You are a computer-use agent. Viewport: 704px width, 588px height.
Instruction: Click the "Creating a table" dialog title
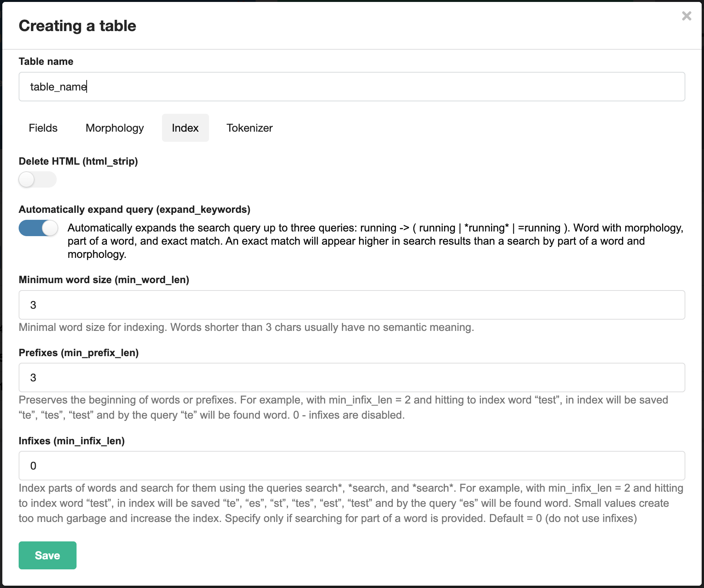[77, 26]
